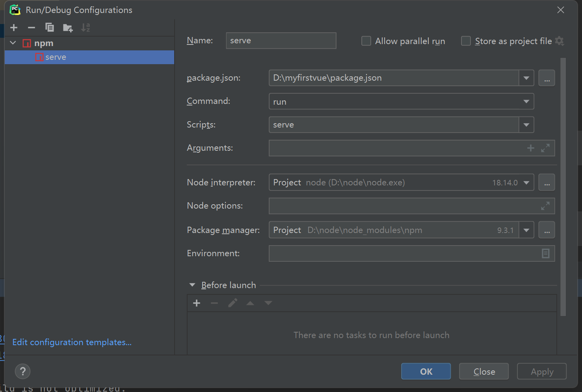This screenshot has height=392, width=582.
Task: Add a Before launch task
Action: point(197,303)
